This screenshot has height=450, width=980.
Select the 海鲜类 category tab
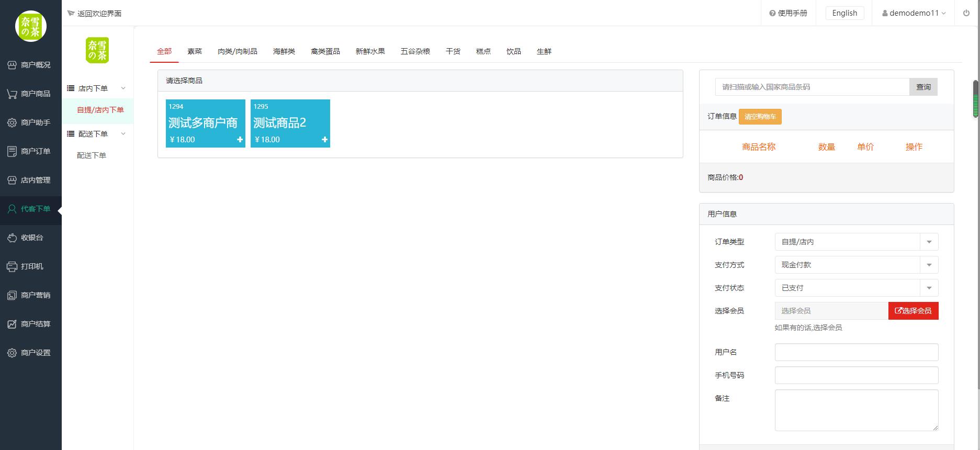tap(284, 51)
